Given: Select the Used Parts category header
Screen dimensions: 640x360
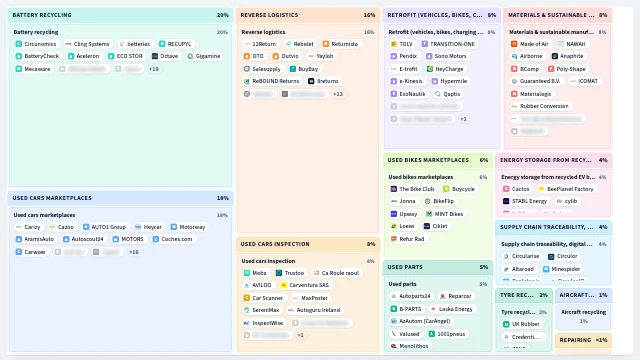Looking at the screenshot, I should pos(438,267).
